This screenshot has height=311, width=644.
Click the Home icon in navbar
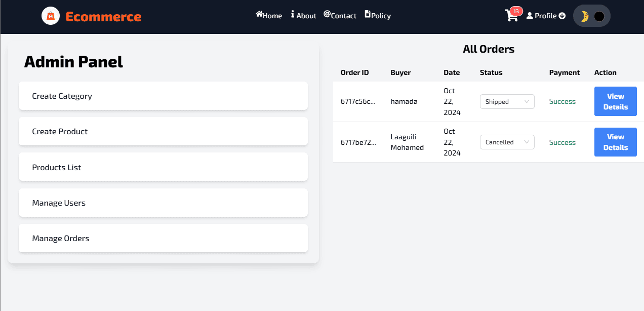pyautogui.click(x=258, y=14)
